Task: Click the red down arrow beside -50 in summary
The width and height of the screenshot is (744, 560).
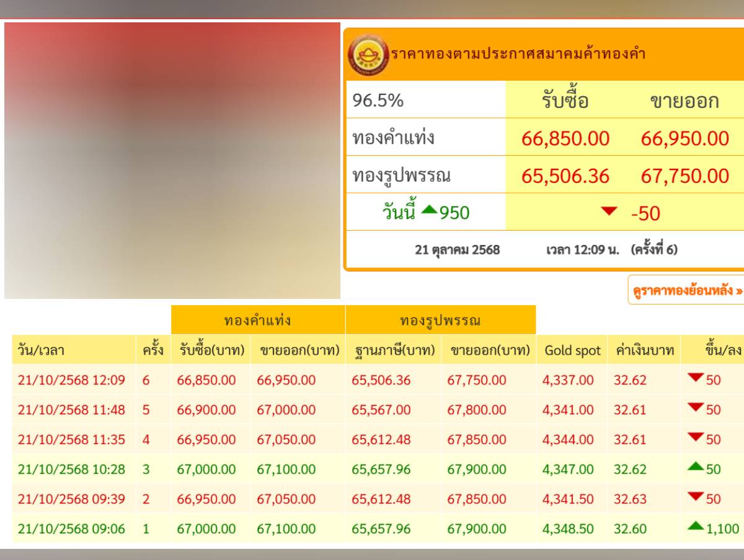Action: 609,212
